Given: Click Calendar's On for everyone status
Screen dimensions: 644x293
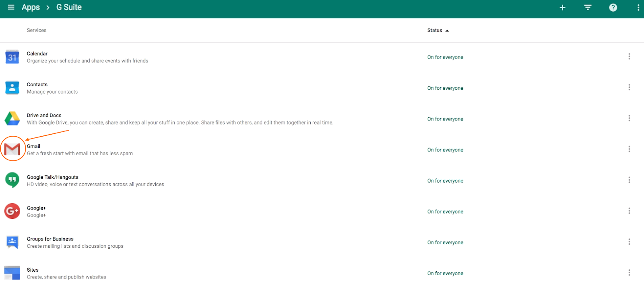Looking at the screenshot, I should pyautogui.click(x=445, y=57).
